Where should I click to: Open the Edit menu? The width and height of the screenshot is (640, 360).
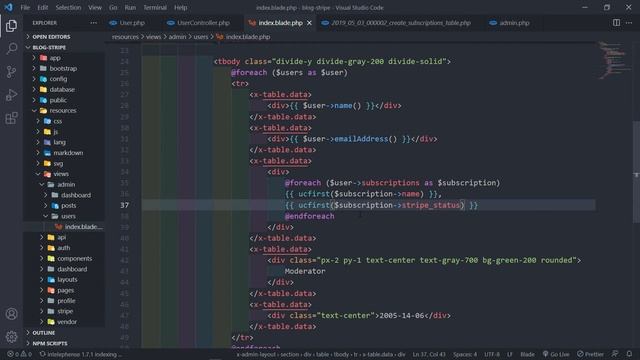point(42,7)
